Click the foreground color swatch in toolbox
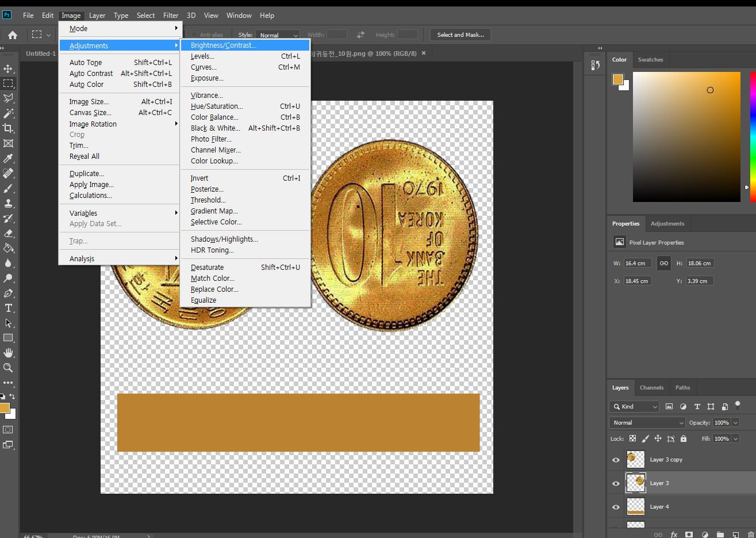Viewport: 756px width, 538px height. pyautogui.click(x=4, y=408)
